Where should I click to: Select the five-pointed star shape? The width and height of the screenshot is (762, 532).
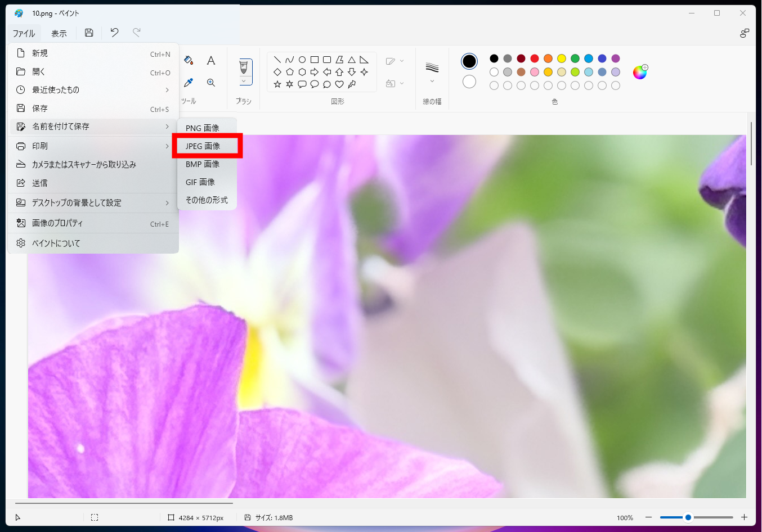tap(277, 83)
